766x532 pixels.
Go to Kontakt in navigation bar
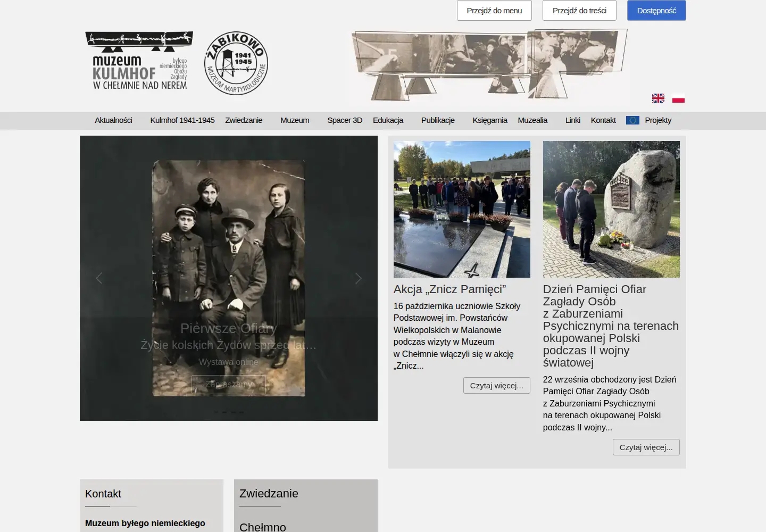tap(603, 120)
